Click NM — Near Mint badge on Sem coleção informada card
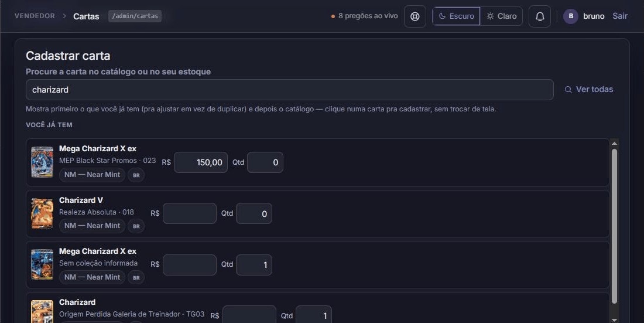The width and height of the screenshot is (644, 323). coord(92,277)
